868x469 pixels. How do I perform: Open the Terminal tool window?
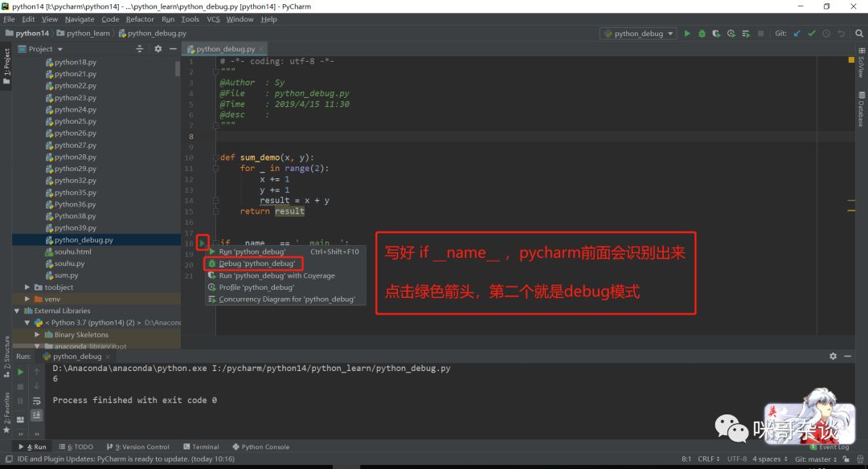point(201,447)
